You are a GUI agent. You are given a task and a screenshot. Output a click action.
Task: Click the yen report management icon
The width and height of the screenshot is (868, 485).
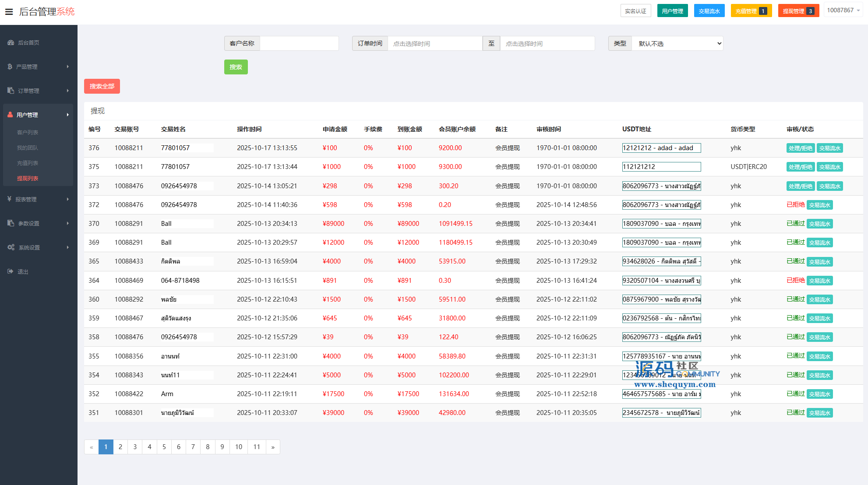tap(9, 199)
